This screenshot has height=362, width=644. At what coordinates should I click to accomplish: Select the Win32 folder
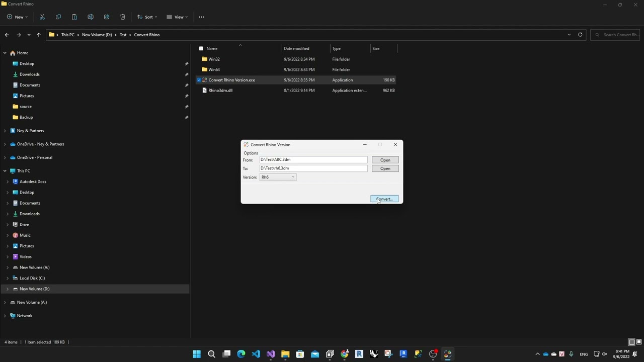pyautogui.click(x=214, y=59)
